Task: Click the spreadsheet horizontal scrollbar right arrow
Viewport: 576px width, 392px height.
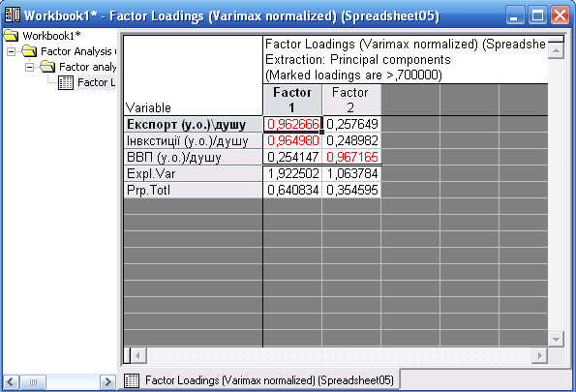Action: (x=539, y=355)
